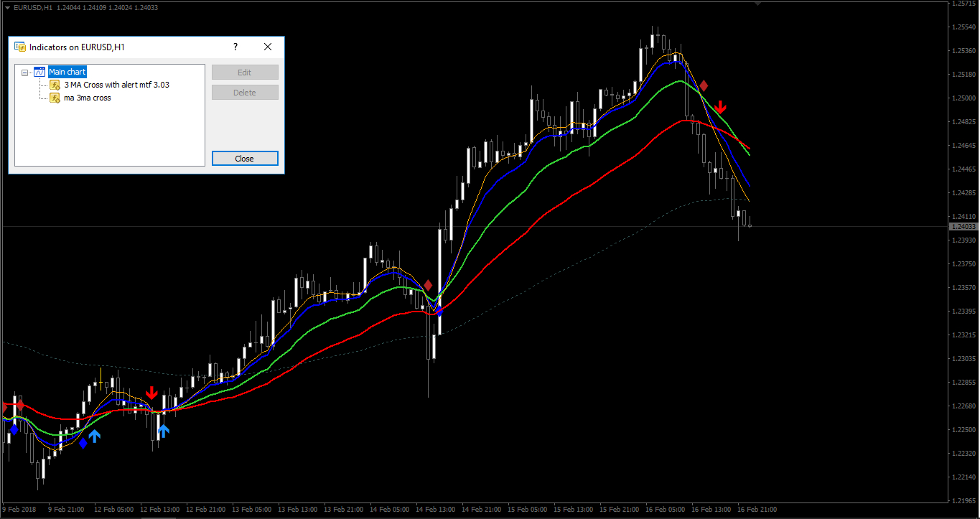Click the icon beside 3 MA Cross with alert
The height and width of the screenshot is (519, 980).
(x=55, y=85)
